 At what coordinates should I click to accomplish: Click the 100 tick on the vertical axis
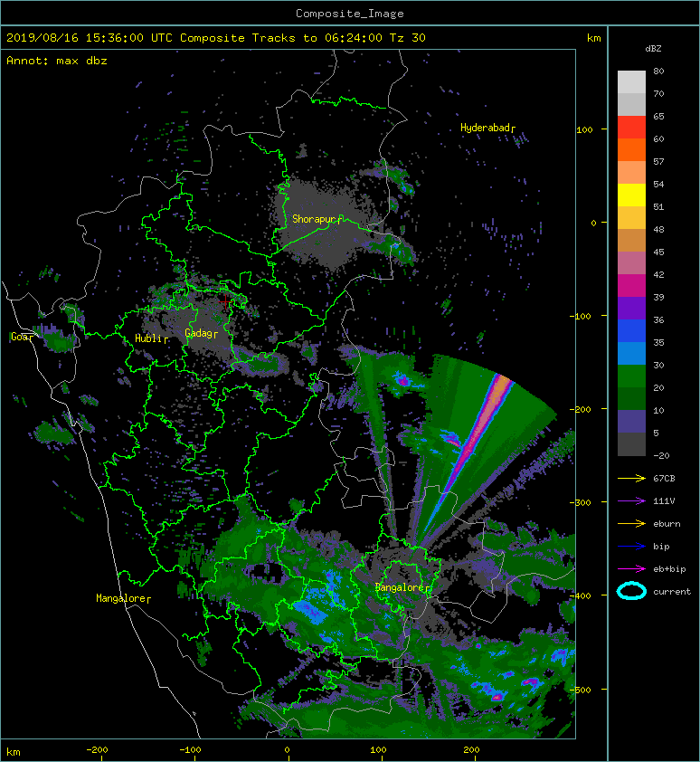pyautogui.click(x=585, y=129)
